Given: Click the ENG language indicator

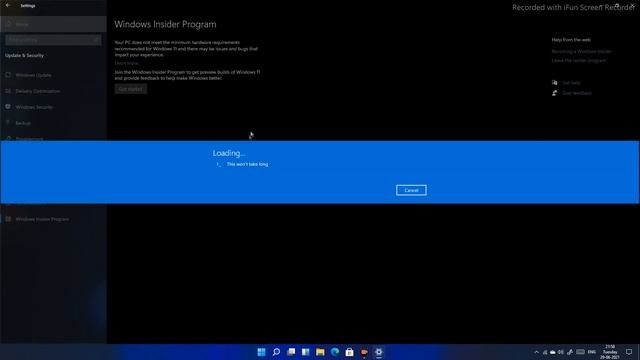Looking at the screenshot, I should 592,352.
